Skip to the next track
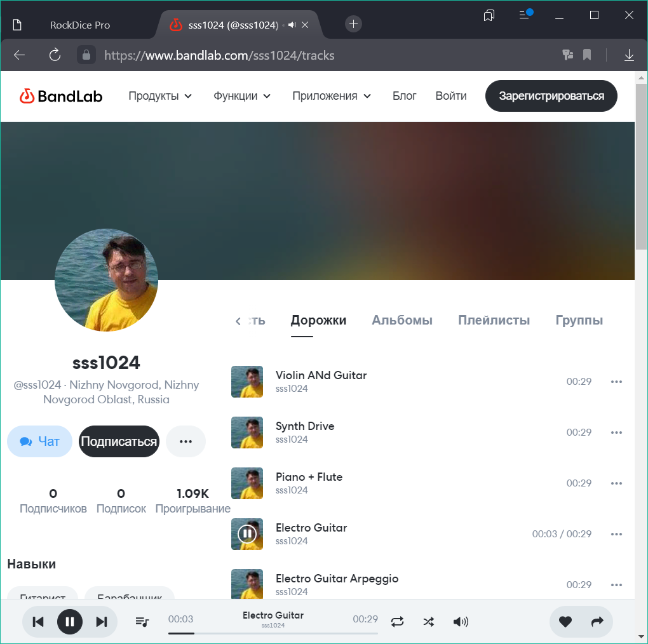Screen dimensions: 648x644 [x=102, y=622]
